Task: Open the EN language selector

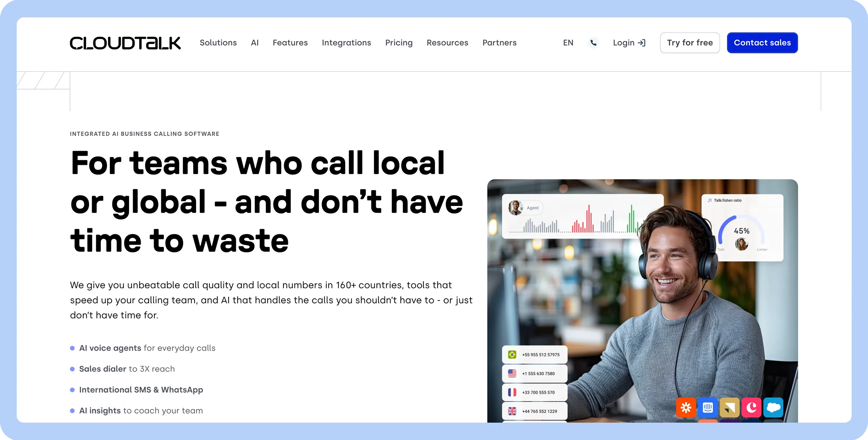Action: [x=568, y=43]
